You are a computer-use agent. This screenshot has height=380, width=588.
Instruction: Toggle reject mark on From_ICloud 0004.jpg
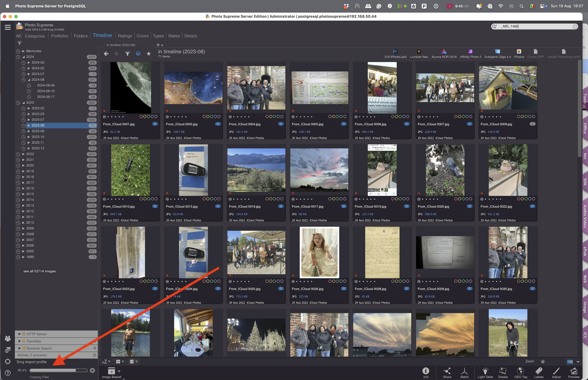click(x=230, y=117)
